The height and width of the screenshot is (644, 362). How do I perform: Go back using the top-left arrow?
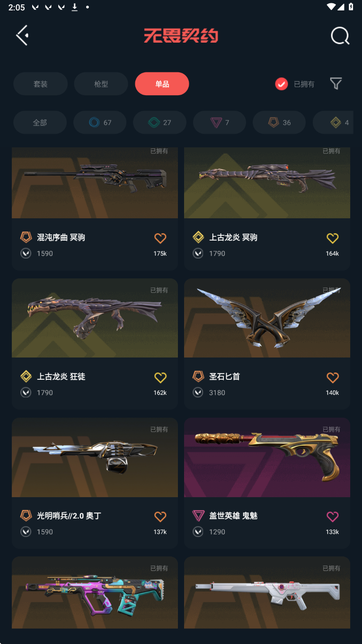tap(22, 36)
